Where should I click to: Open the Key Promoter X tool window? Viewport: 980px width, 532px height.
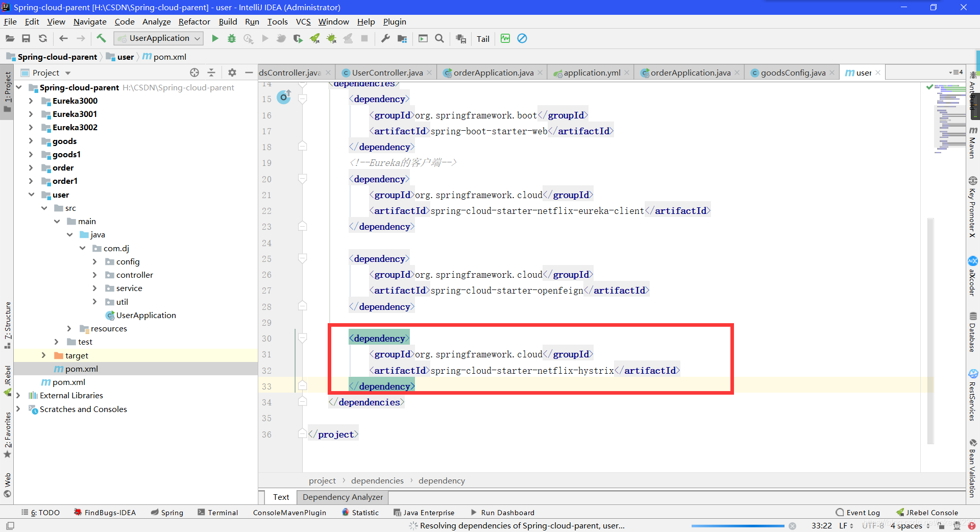pos(973,207)
